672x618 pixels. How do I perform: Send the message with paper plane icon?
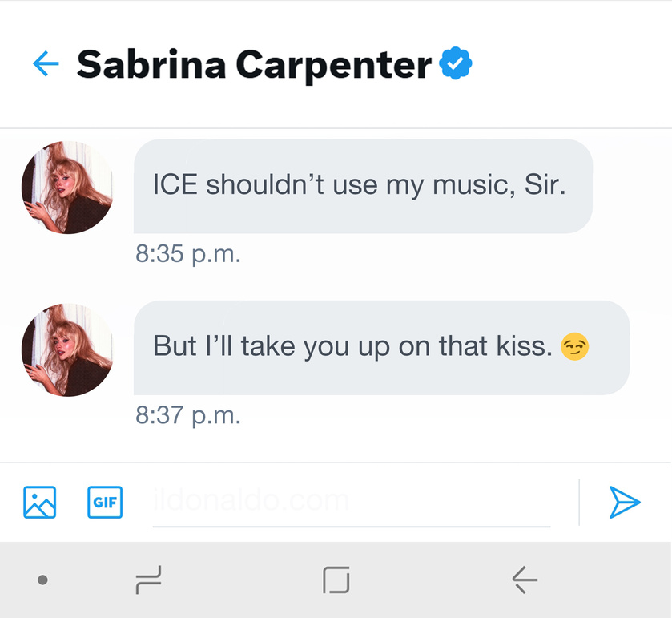[625, 503]
